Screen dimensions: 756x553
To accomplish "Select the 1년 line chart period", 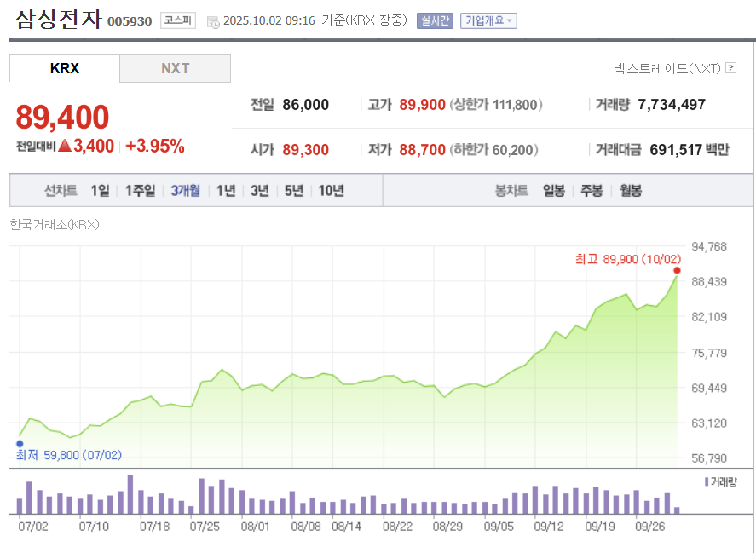I will tap(226, 191).
